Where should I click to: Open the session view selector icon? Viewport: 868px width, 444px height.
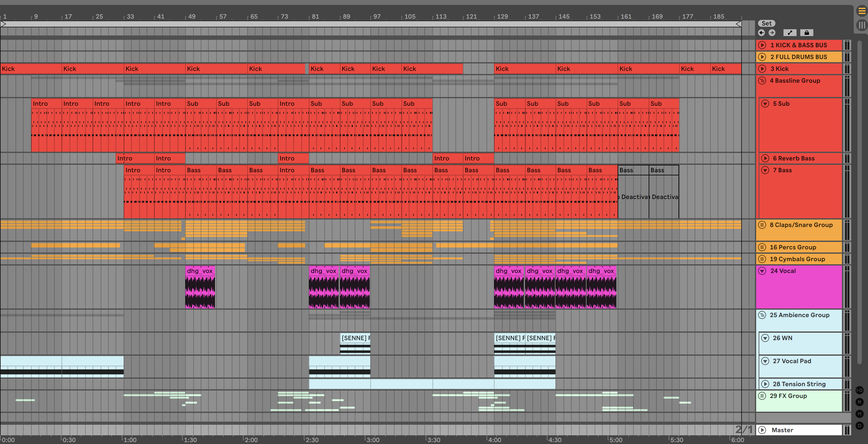861,25
